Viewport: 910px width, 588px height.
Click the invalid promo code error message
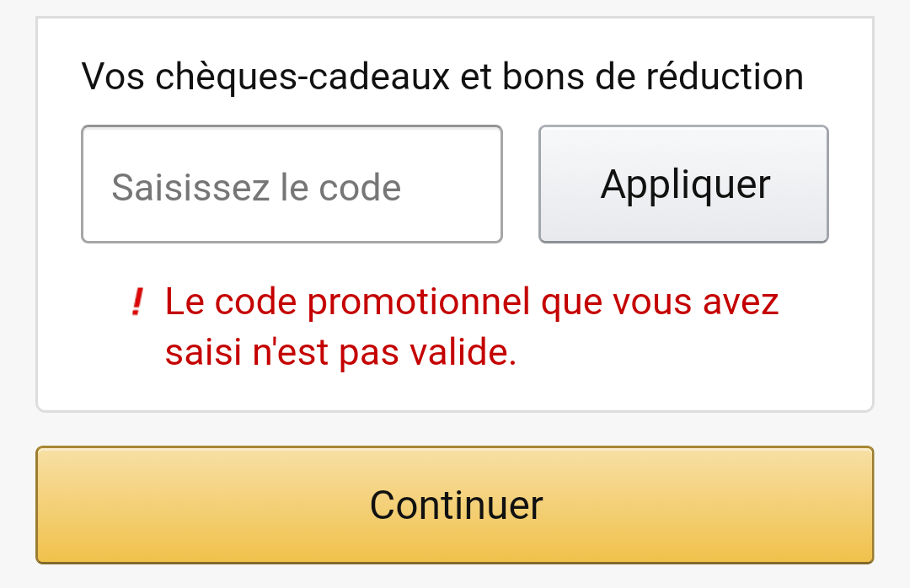(x=472, y=328)
